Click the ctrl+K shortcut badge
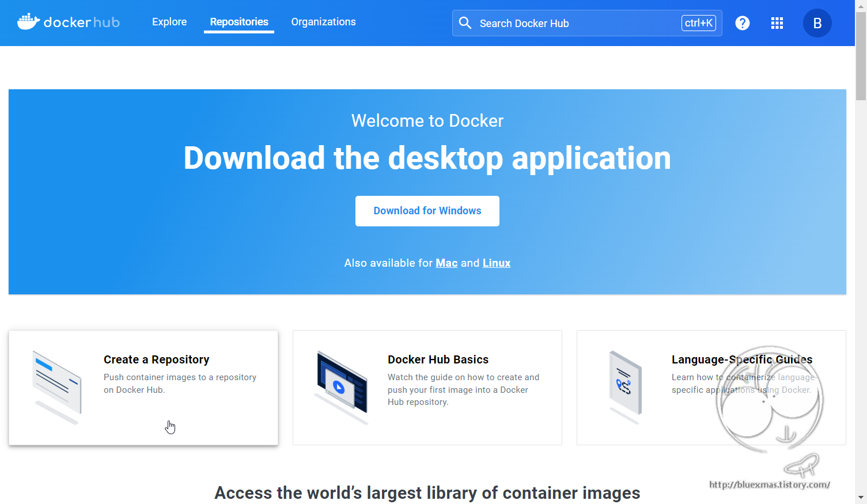This screenshot has width=867, height=504. 699,23
